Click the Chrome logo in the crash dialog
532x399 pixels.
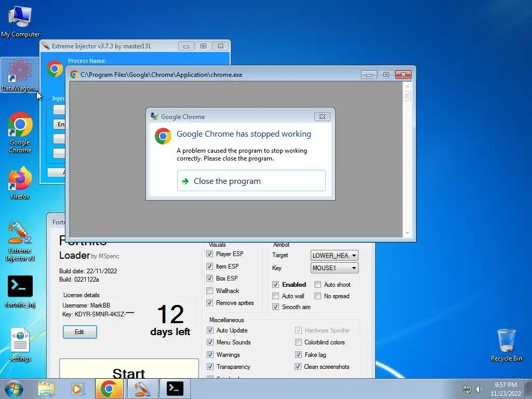point(163,136)
